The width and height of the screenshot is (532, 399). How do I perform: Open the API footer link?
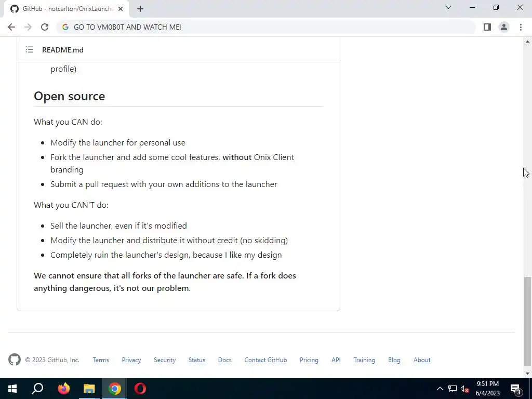click(336, 360)
